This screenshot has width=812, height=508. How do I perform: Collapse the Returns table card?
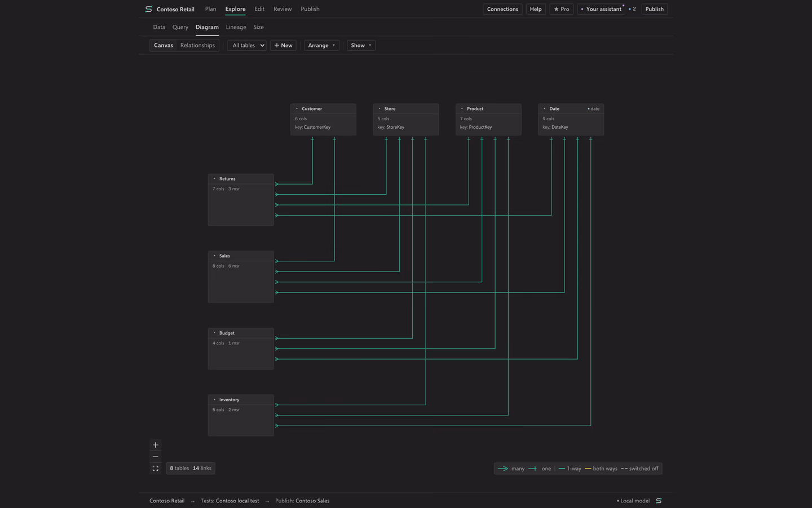(214, 178)
